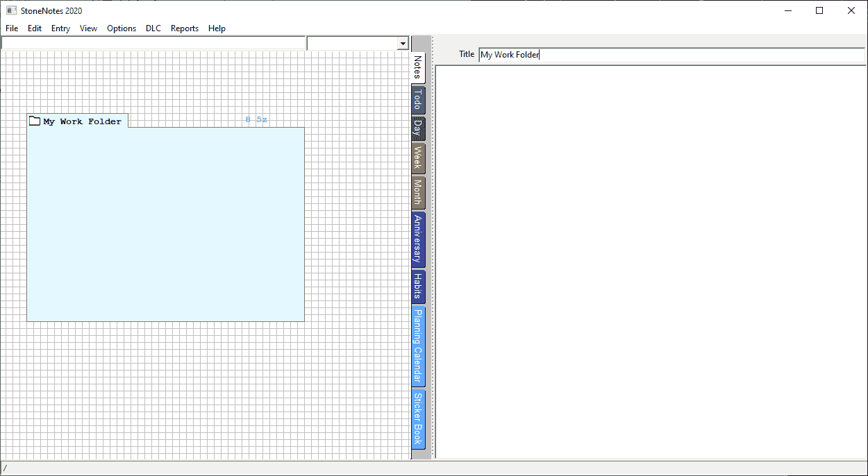868x476 pixels.
Task: Switch to the Month tab
Action: tap(418, 192)
